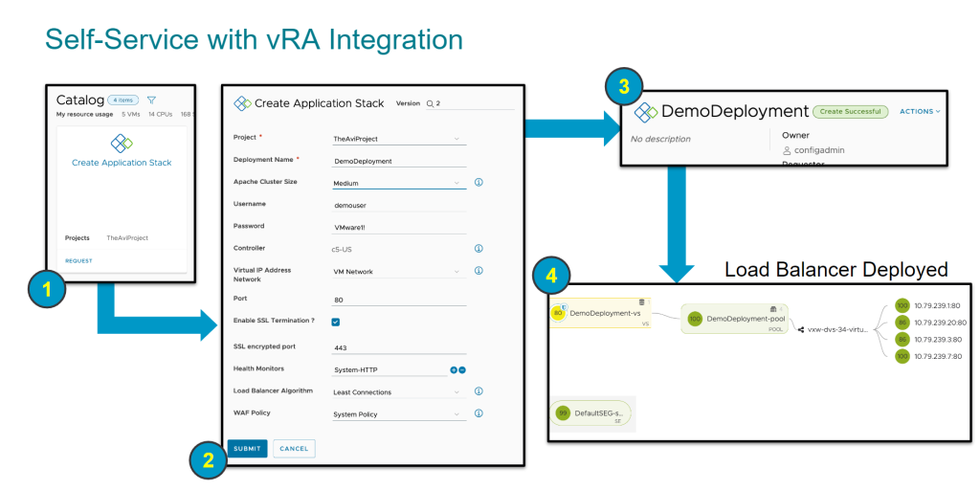This screenshot has width=980, height=490.
Task: Click the CANCEL button
Action: click(x=295, y=449)
